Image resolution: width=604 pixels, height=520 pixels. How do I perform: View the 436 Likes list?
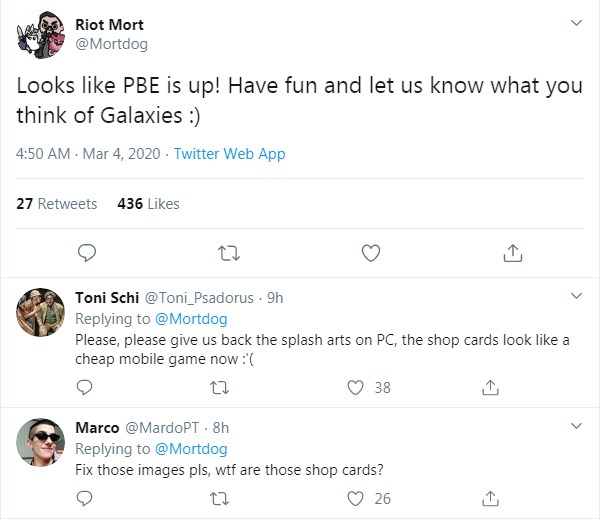148,204
